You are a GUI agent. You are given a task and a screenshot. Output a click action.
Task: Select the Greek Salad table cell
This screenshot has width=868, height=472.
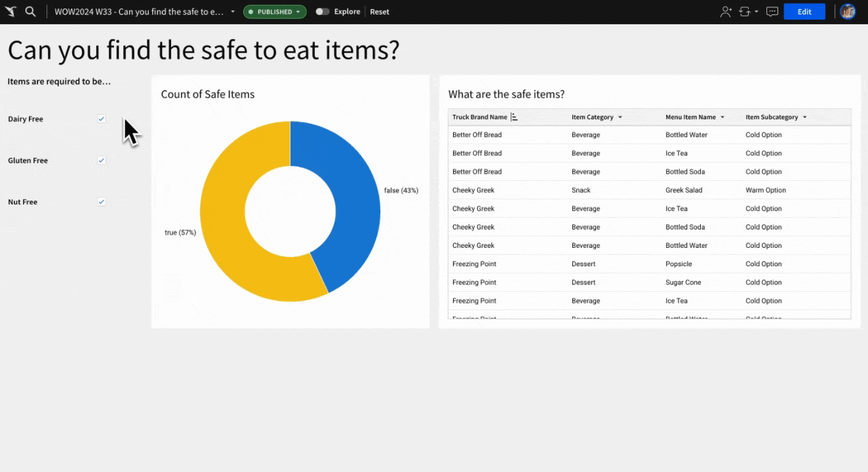click(684, 190)
